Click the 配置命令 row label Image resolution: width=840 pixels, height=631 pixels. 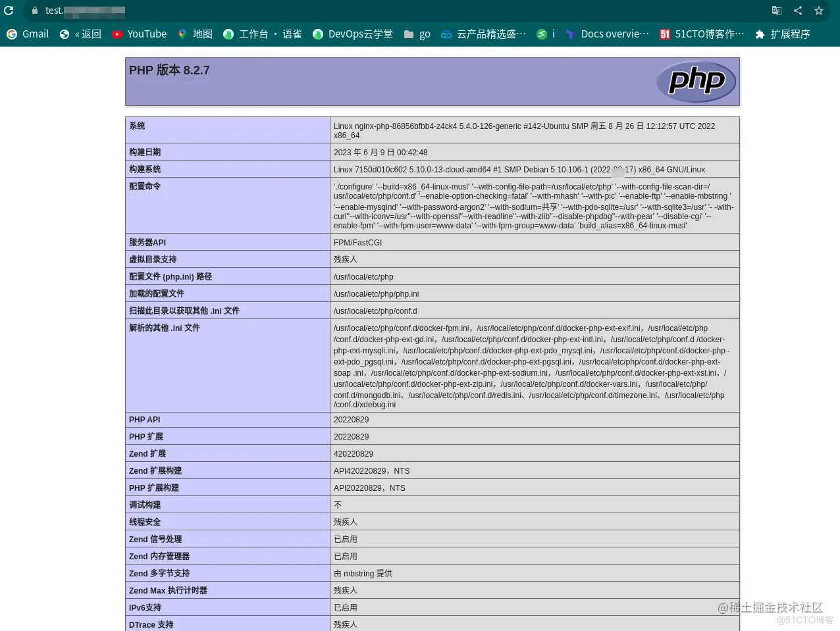coord(145,186)
